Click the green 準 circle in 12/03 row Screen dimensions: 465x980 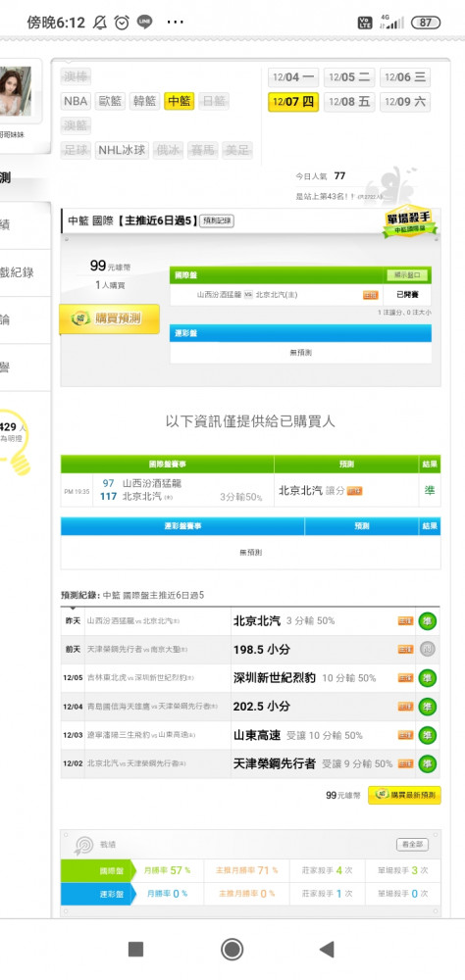(x=428, y=736)
